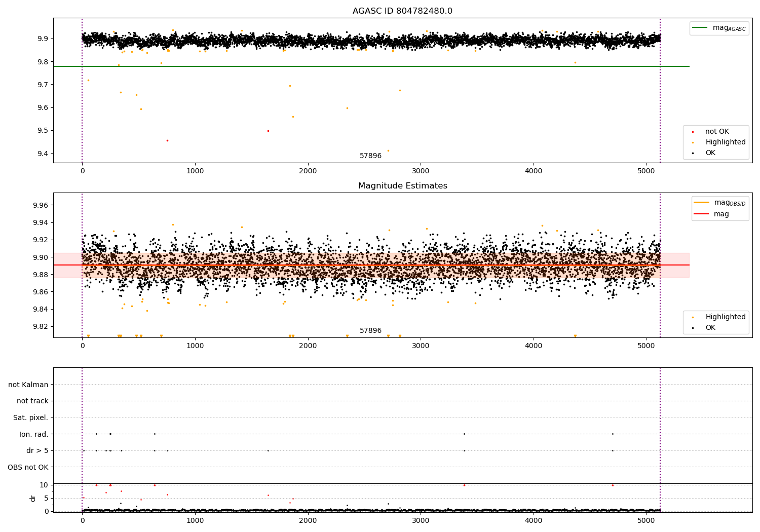Click the 9.7 y-axis tick in top plot
This screenshot has height=532, width=760.
click(43, 85)
